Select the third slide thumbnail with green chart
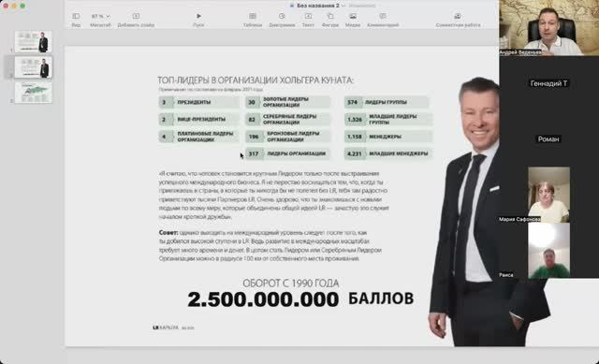This screenshot has width=599, height=364. (x=34, y=93)
